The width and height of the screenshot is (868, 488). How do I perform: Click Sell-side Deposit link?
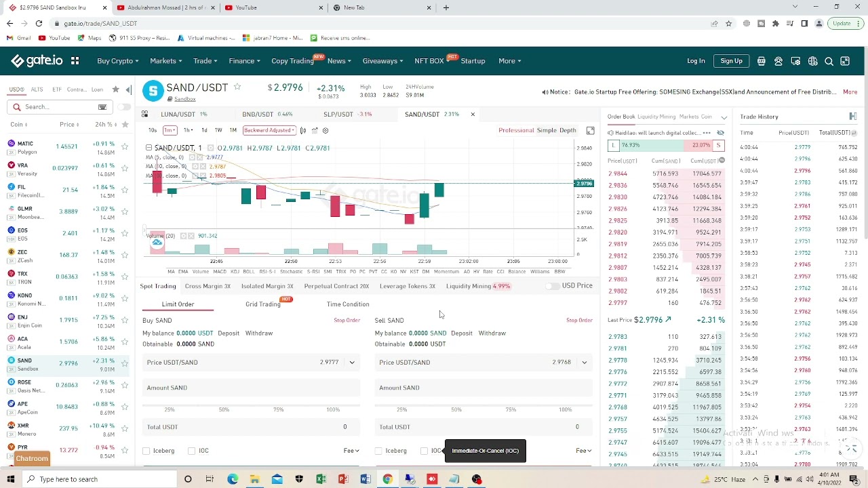tap(461, 333)
